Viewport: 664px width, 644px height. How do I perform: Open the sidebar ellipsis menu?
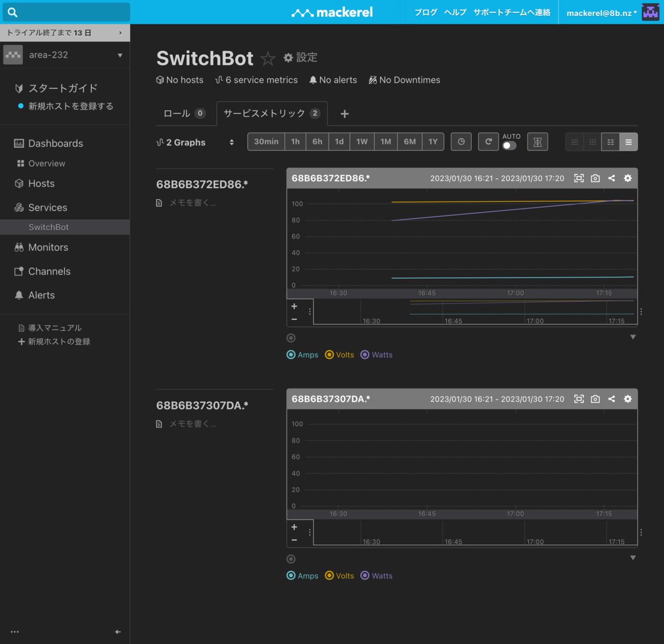(15, 632)
